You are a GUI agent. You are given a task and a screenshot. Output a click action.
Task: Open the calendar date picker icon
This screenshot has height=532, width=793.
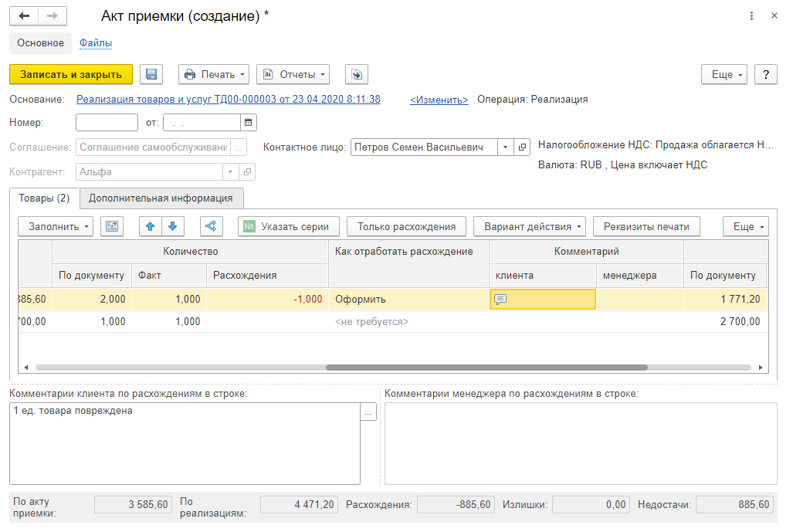point(248,122)
